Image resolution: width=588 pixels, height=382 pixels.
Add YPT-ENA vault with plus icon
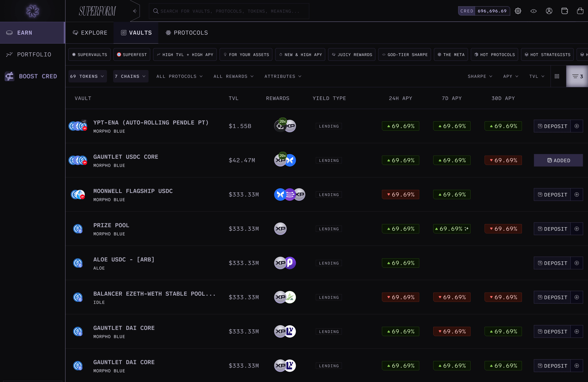coord(577,126)
